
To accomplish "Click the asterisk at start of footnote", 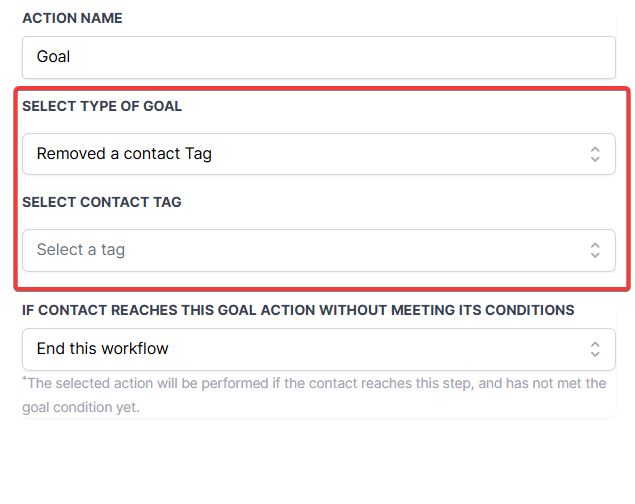I will coord(25,380).
